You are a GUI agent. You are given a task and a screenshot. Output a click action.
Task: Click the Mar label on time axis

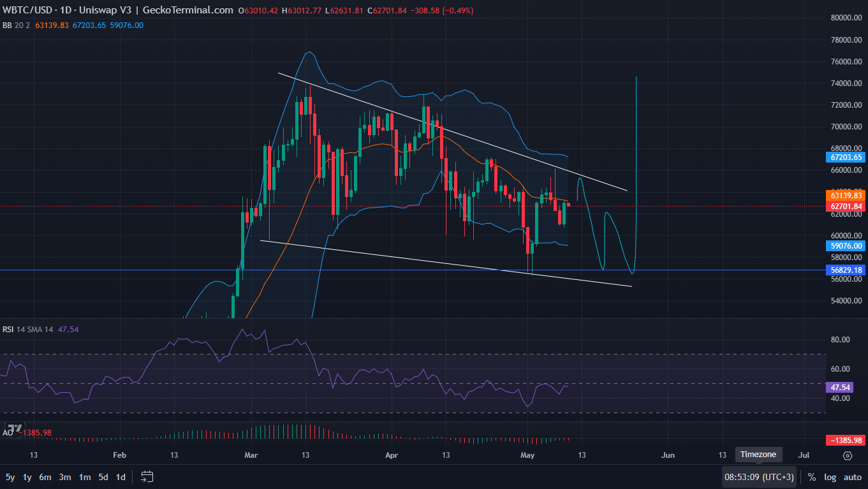pyautogui.click(x=251, y=455)
